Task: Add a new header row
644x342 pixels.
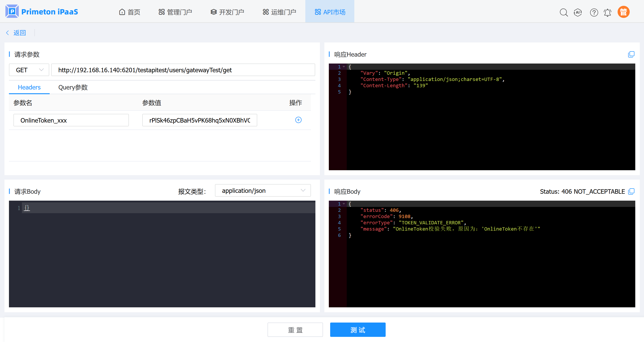Action: (x=298, y=120)
